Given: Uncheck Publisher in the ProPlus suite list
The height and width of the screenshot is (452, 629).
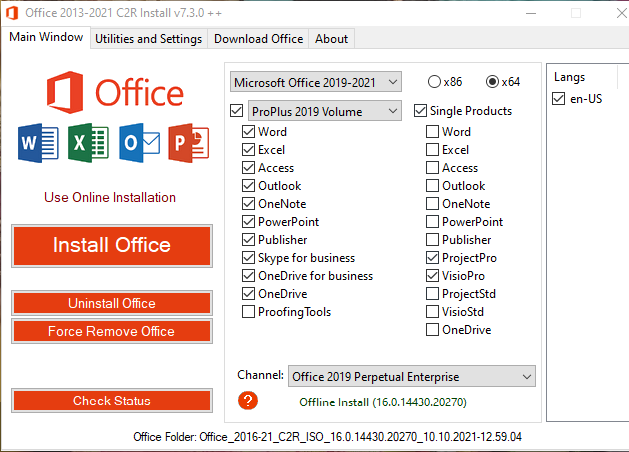Looking at the screenshot, I should pyautogui.click(x=249, y=240).
